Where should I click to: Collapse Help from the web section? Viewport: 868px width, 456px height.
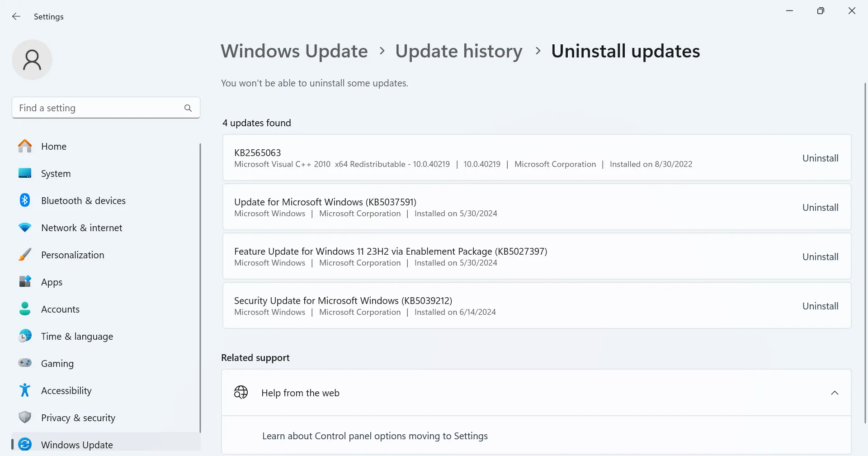[835, 393]
